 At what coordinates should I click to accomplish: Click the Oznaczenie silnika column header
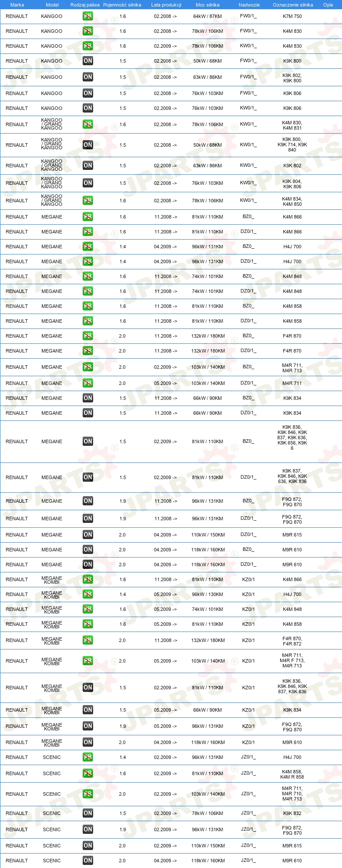(x=293, y=5)
